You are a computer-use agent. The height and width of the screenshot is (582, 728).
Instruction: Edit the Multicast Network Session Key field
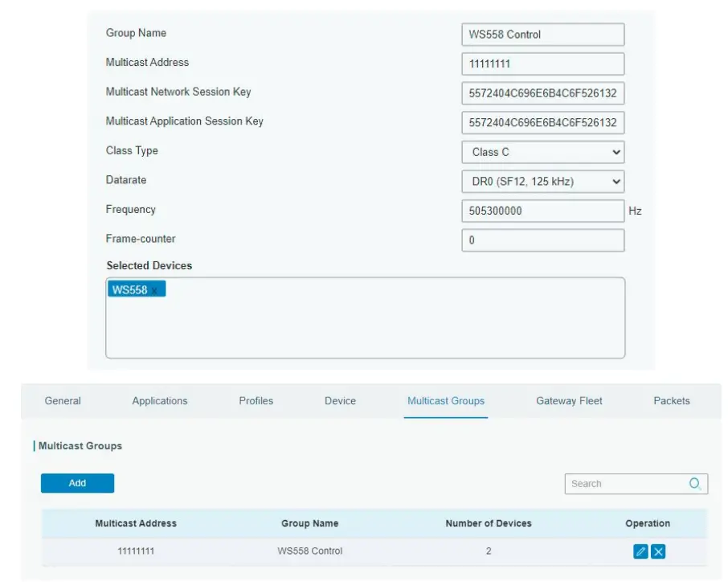click(542, 93)
